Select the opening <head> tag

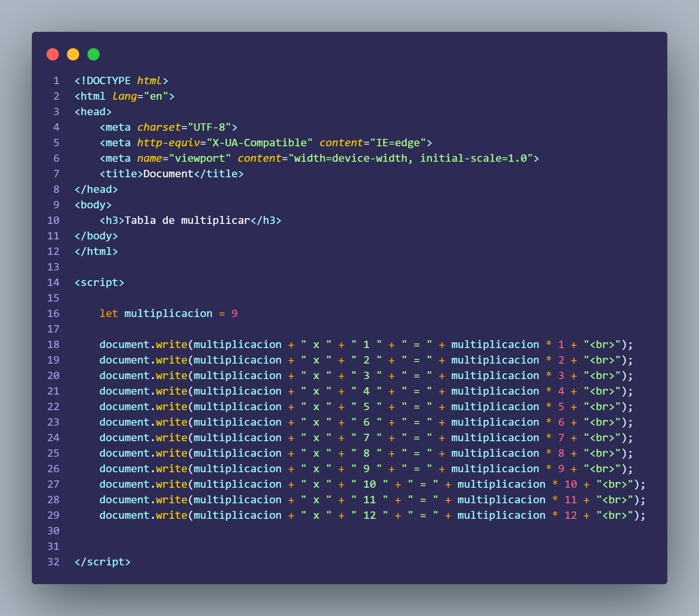click(x=93, y=112)
